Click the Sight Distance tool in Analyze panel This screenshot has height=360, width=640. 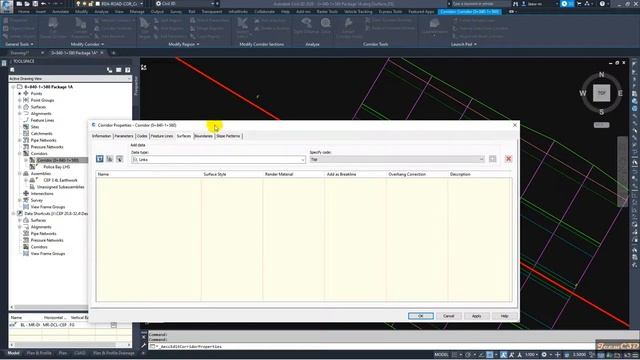click(307, 26)
